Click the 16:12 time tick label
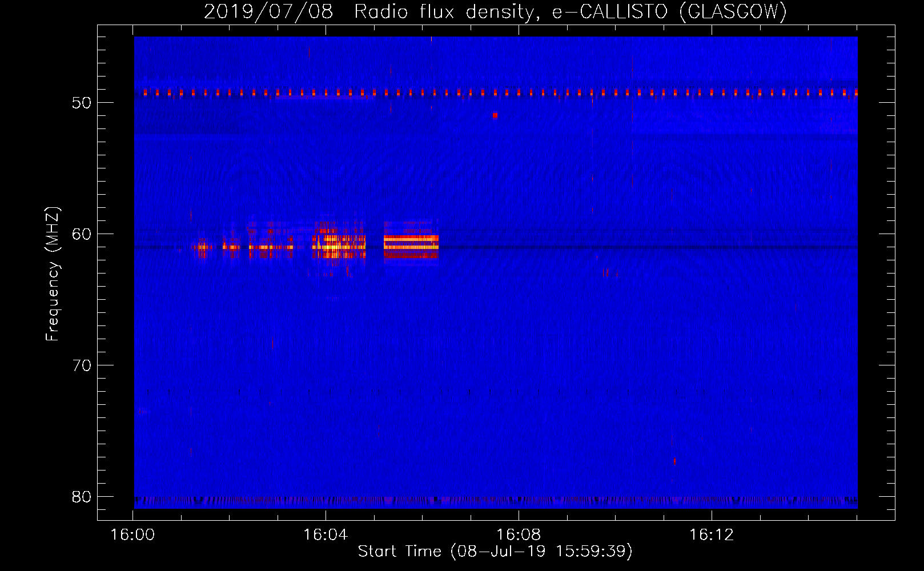The image size is (924, 571). click(712, 535)
